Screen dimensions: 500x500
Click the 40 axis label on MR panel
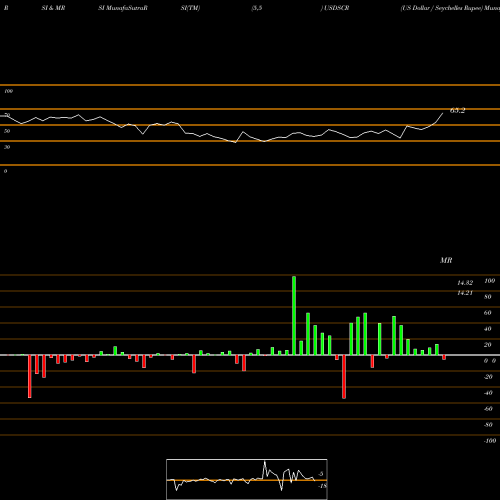tap(488, 329)
